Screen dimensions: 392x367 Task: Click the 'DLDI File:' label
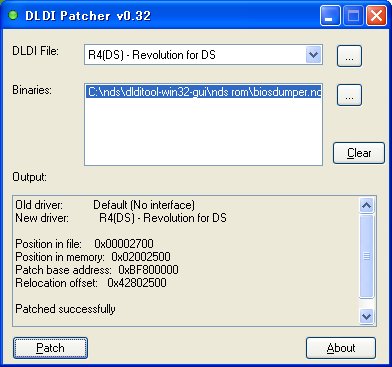pyautogui.click(x=35, y=51)
